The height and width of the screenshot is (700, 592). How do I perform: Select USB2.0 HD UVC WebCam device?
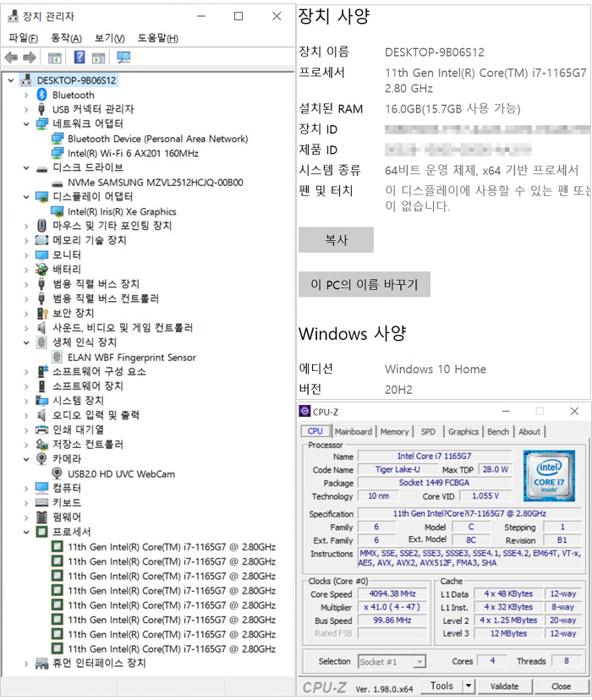122,474
